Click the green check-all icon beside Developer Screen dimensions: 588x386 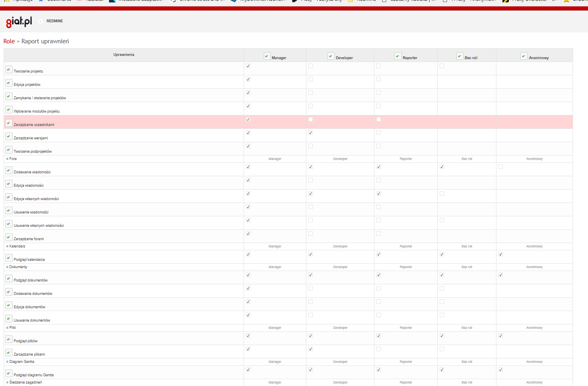coord(331,56)
